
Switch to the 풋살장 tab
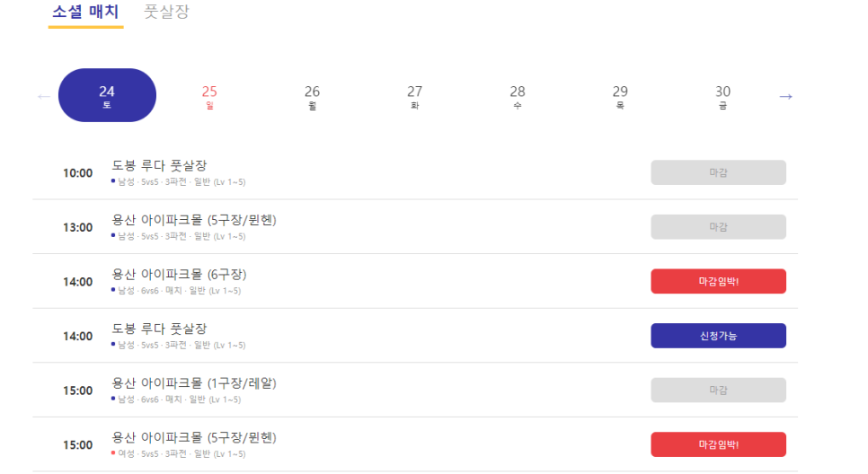tap(166, 12)
